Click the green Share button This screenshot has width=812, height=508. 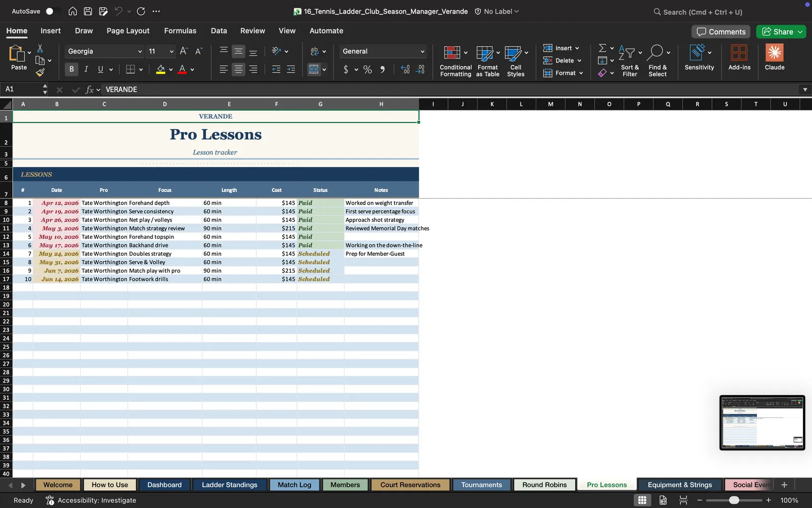click(781, 31)
